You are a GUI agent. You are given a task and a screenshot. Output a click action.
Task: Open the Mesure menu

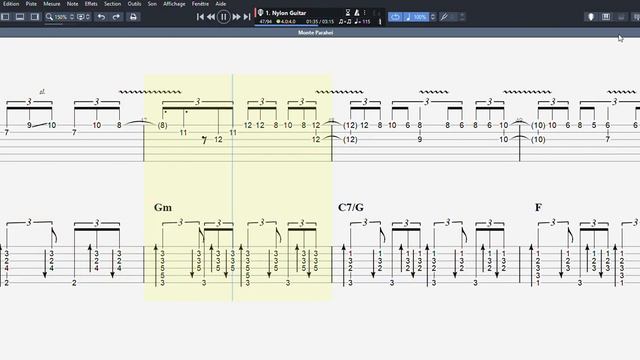(x=52, y=4)
